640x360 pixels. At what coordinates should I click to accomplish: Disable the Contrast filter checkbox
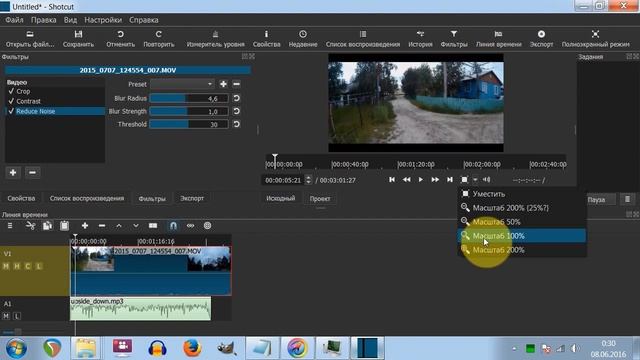pyautogui.click(x=11, y=101)
